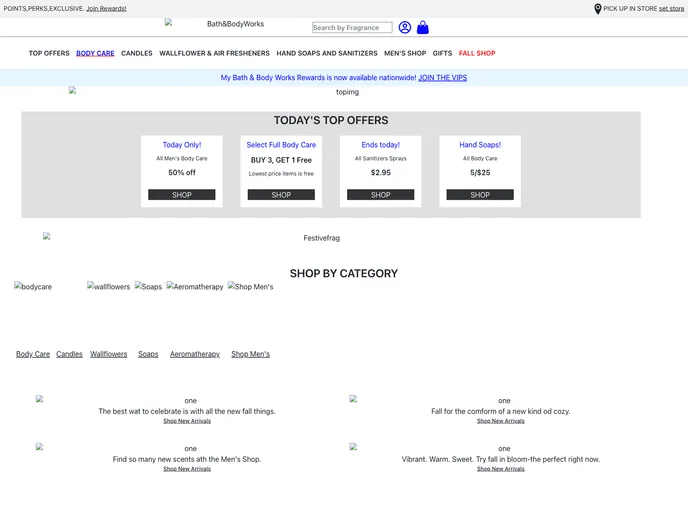Open the shopping bag icon
Image resolution: width=688 pixels, height=512 pixels.
pos(423,28)
